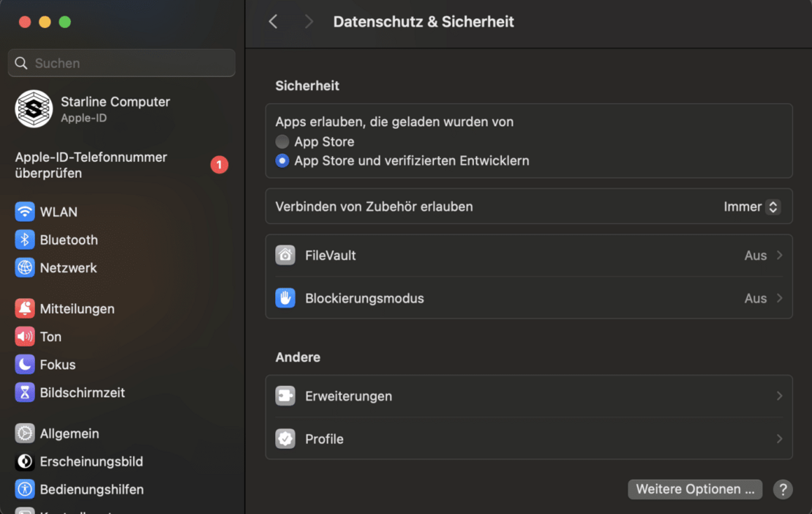Select the App Store radio button

pyautogui.click(x=282, y=141)
